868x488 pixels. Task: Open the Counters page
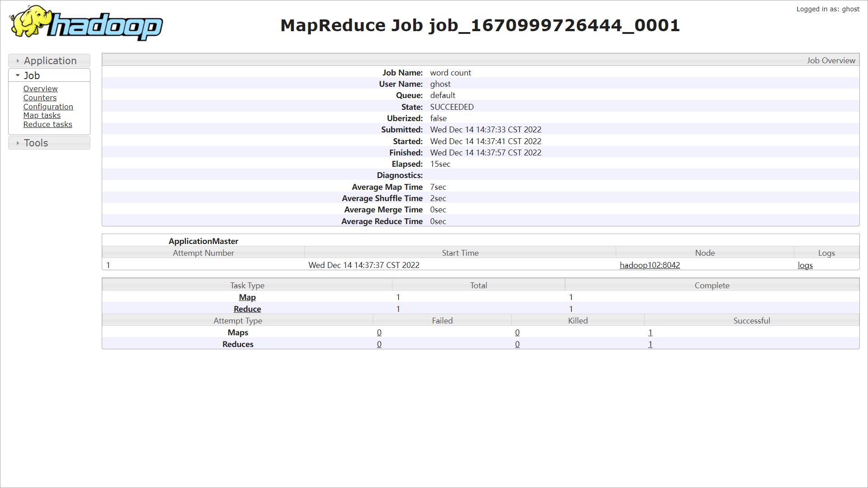pos(40,98)
